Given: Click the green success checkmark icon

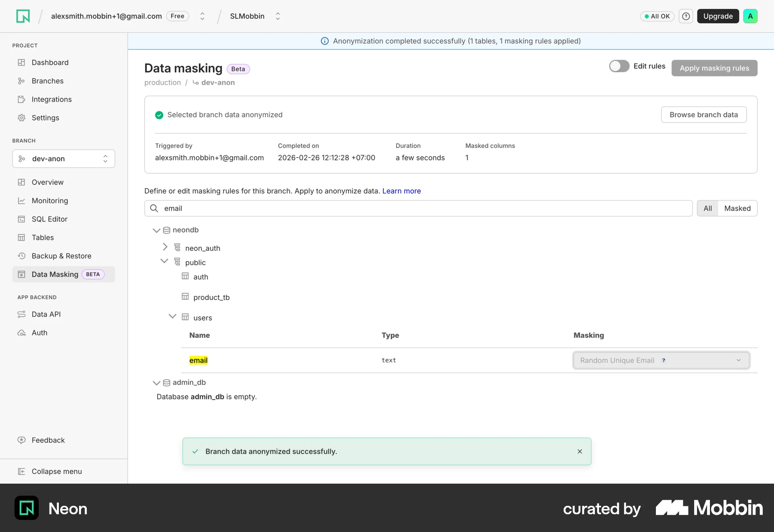Looking at the screenshot, I should [159, 115].
